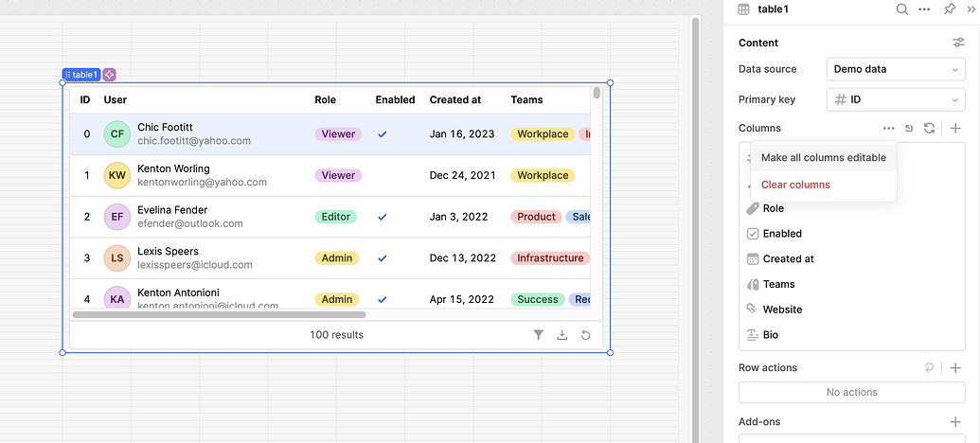Click the table vertical scrollbar thumb
The image size is (980, 443).
(x=597, y=93)
